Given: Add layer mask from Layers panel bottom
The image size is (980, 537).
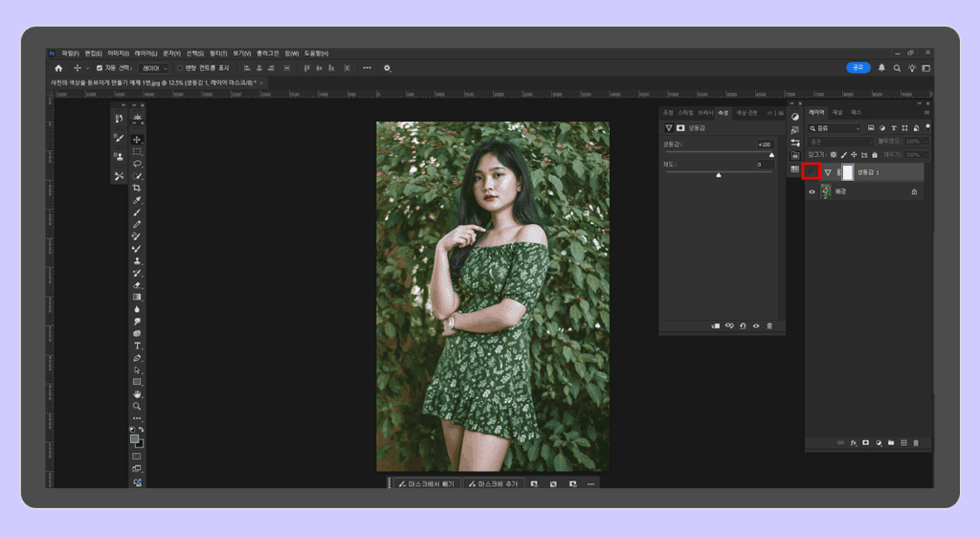Looking at the screenshot, I should [x=865, y=442].
